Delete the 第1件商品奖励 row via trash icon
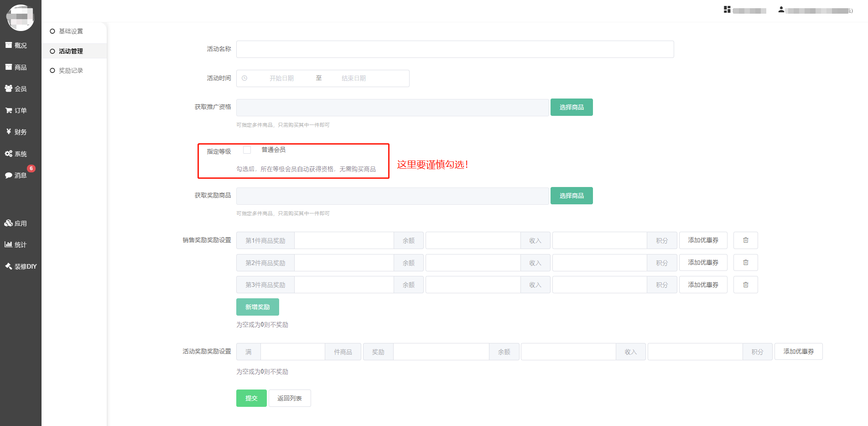The height and width of the screenshot is (426, 868). tap(745, 240)
